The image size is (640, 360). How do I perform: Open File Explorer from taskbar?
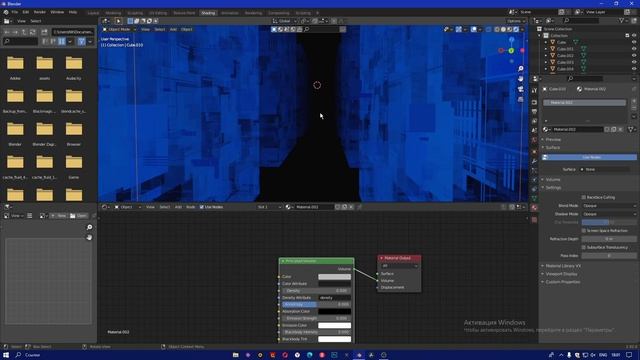click(236, 355)
